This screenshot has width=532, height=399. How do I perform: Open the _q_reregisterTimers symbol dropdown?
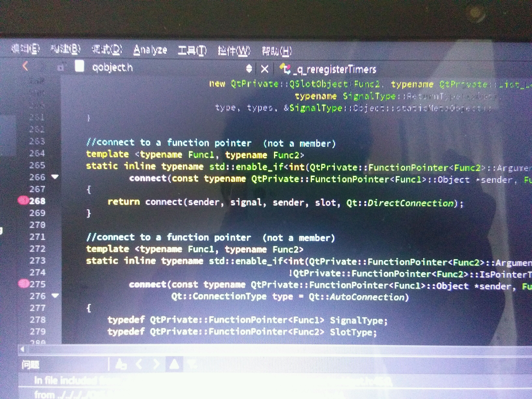click(x=334, y=69)
